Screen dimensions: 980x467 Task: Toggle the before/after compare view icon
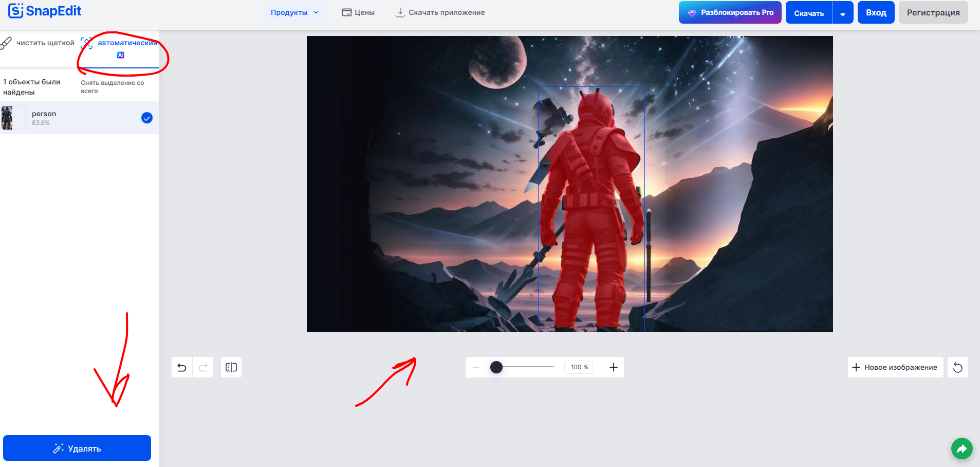tap(231, 367)
